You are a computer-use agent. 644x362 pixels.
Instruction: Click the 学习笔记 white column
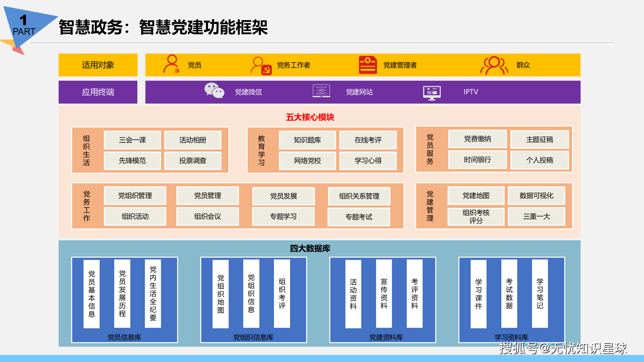(540, 293)
